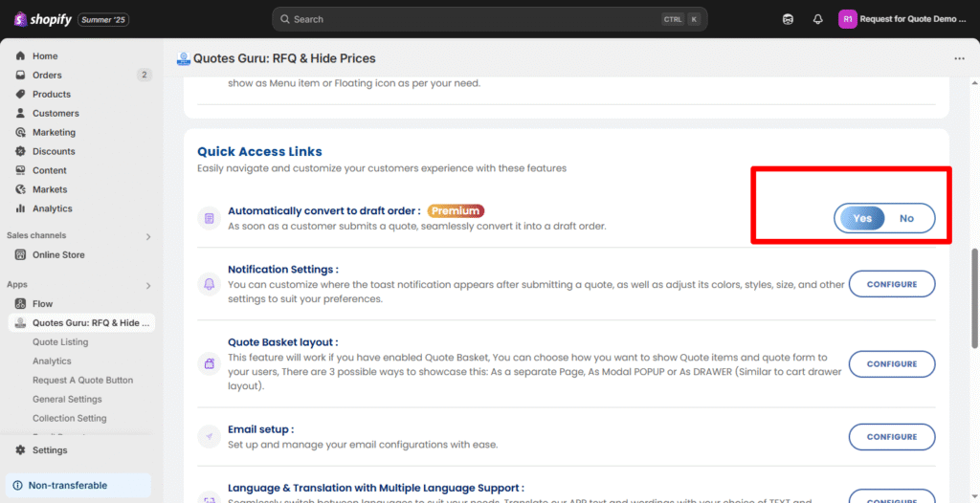This screenshot has height=503, width=980.
Task: Click the Discounts icon in the sidebar
Action: (21, 151)
